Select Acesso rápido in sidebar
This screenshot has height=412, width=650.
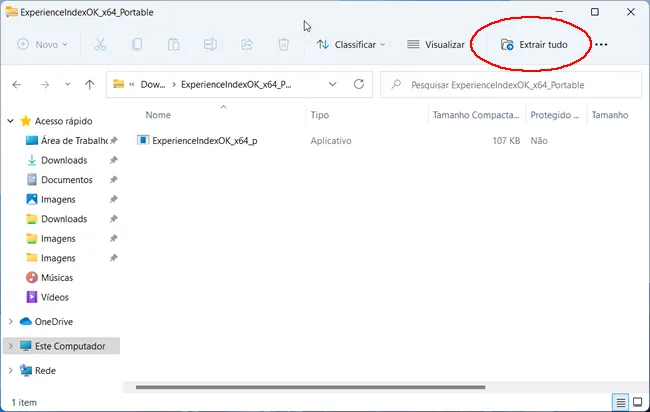[63, 121]
